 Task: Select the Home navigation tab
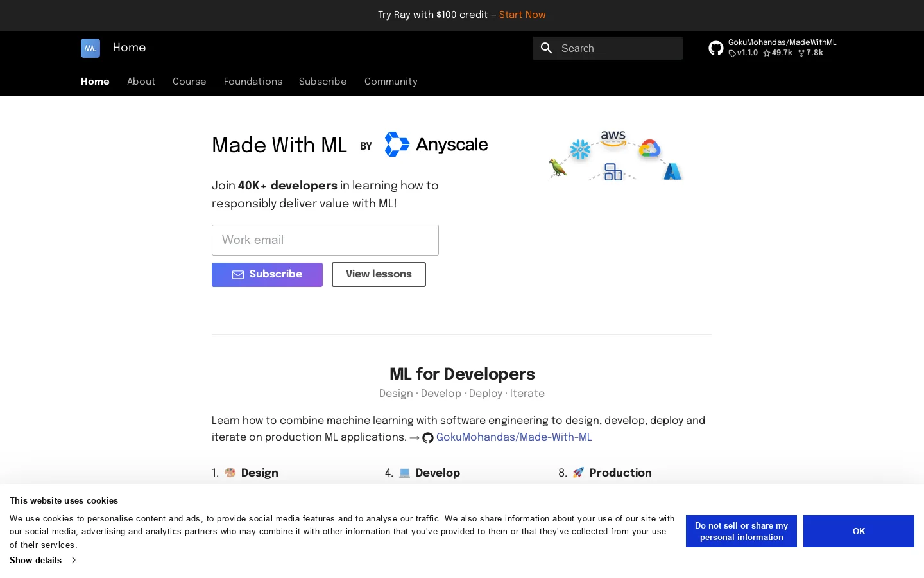(95, 82)
